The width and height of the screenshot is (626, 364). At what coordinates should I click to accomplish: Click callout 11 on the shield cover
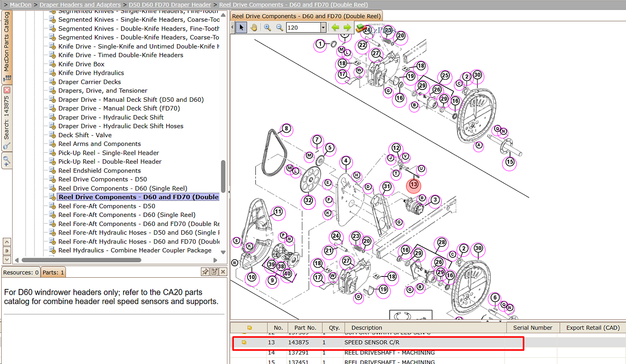pyautogui.click(x=278, y=212)
